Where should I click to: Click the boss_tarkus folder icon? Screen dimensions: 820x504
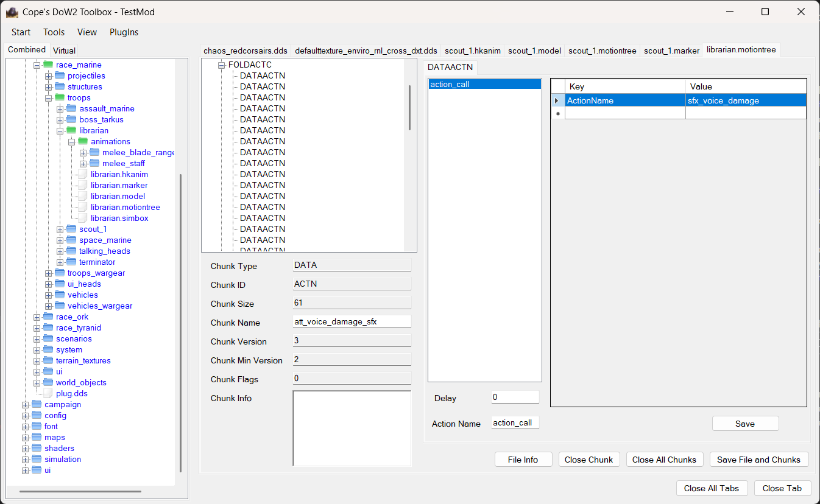coord(71,119)
